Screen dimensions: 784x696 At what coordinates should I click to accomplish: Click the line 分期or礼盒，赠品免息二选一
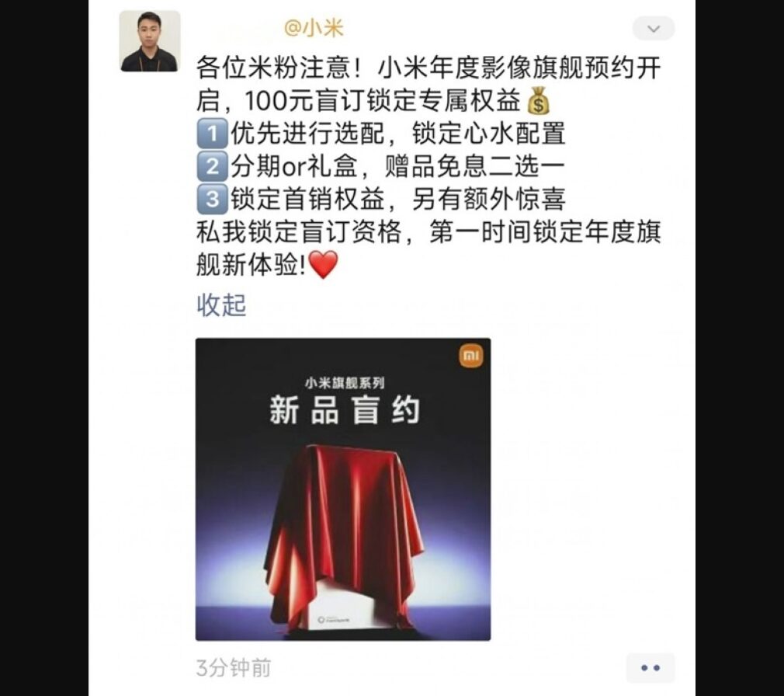coord(398,166)
